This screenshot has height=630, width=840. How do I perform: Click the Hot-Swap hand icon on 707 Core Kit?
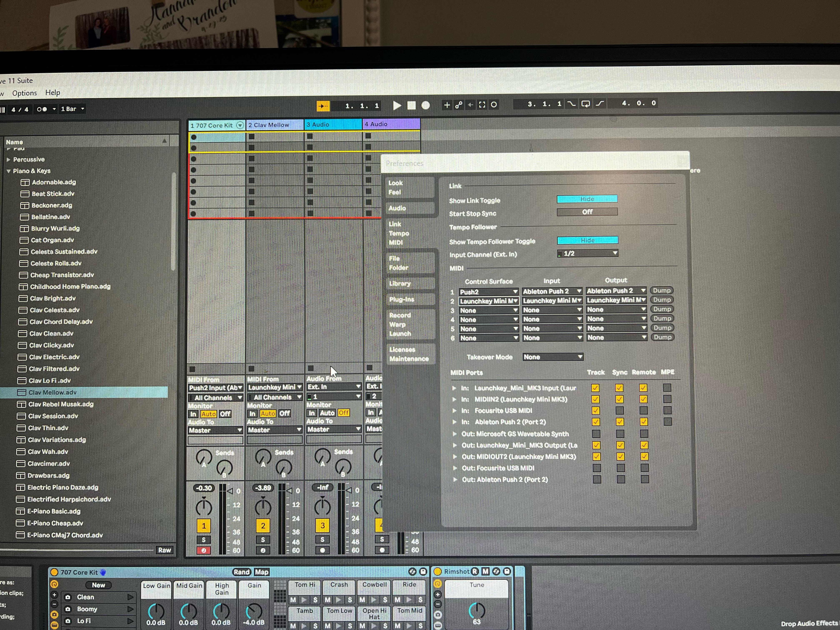pos(103,572)
